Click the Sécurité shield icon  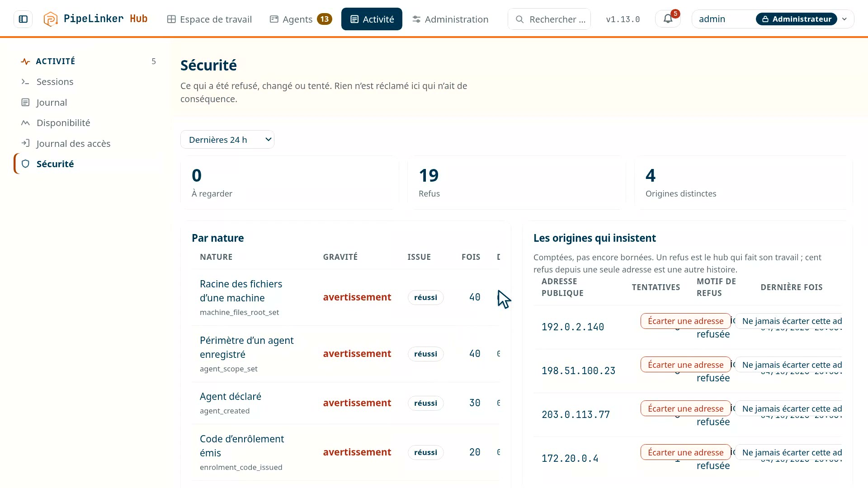pos(25,164)
